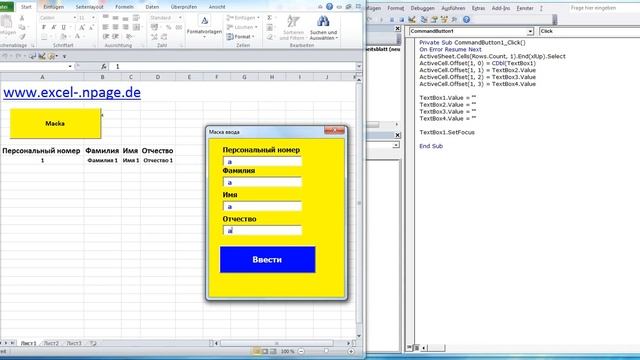Viewport: 640px width, 360px height.
Task: Click the Bold formatting icon in Excel
Action: coord(44,27)
